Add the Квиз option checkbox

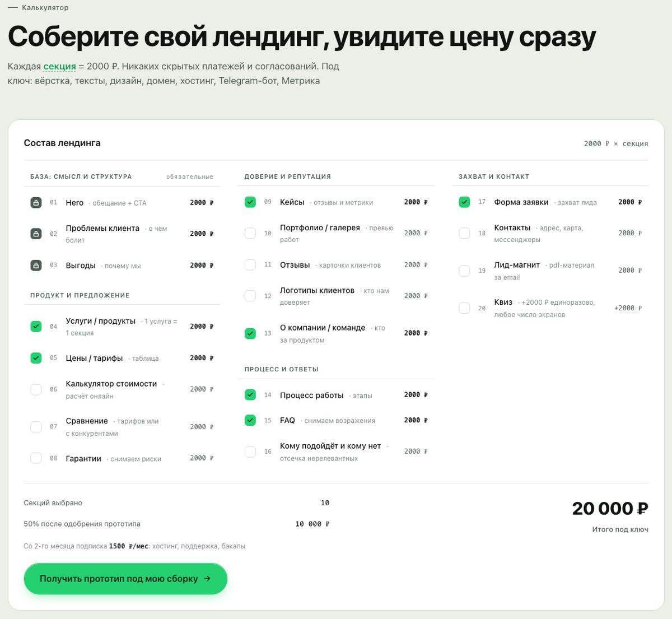pos(464,308)
